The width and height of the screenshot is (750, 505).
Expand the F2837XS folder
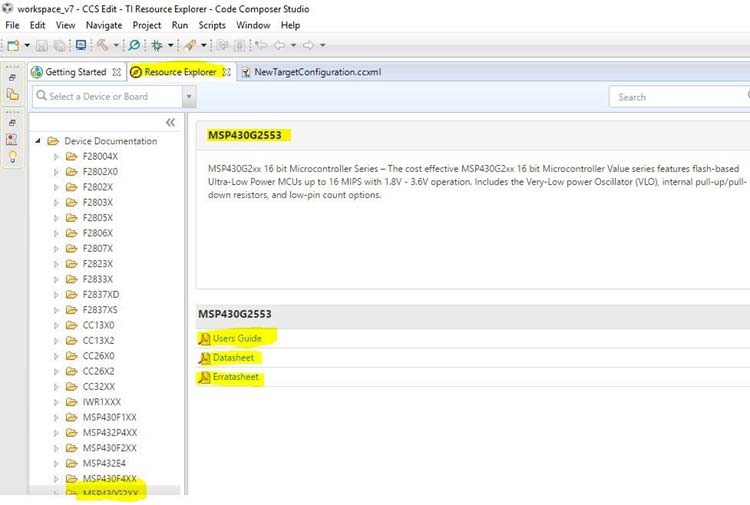[x=56, y=310]
